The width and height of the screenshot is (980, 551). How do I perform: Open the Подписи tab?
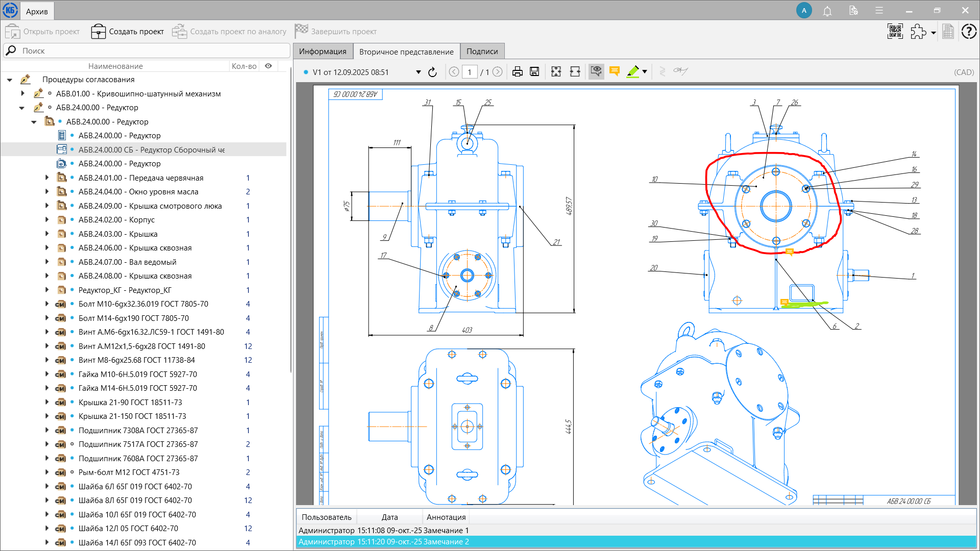(x=482, y=52)
